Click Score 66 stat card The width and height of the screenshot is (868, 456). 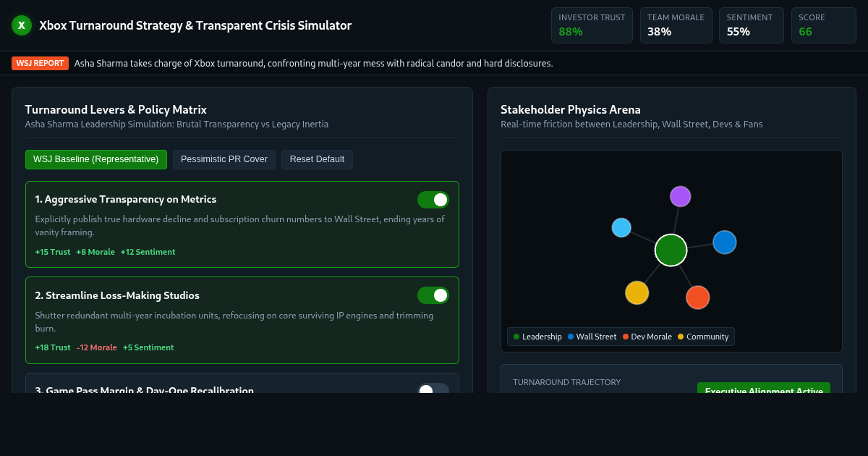pos(824,25)
